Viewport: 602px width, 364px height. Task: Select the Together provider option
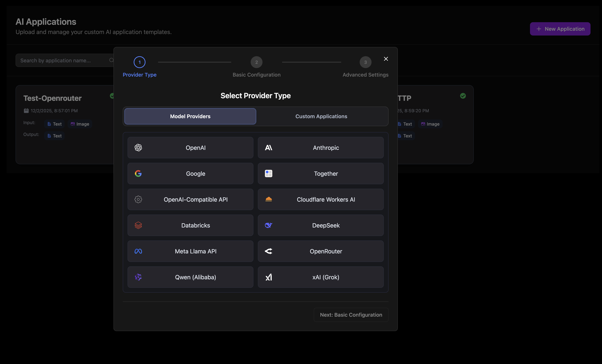pos(321,173)
